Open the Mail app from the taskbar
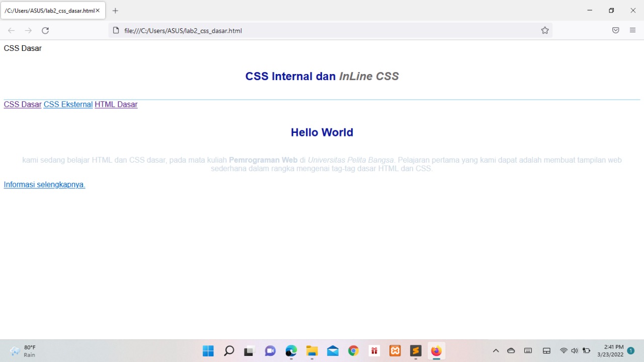This screenshot has height=362, width=644. (x=333, y=350)
